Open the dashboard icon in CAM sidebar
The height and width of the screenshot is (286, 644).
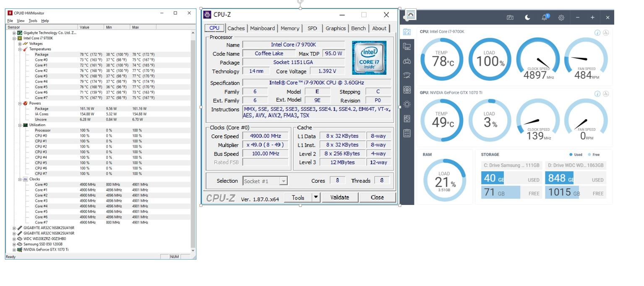[x=407, y=32]
